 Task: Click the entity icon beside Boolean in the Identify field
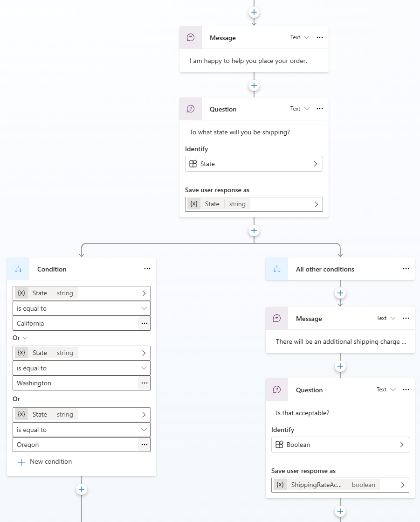[280, 445]
